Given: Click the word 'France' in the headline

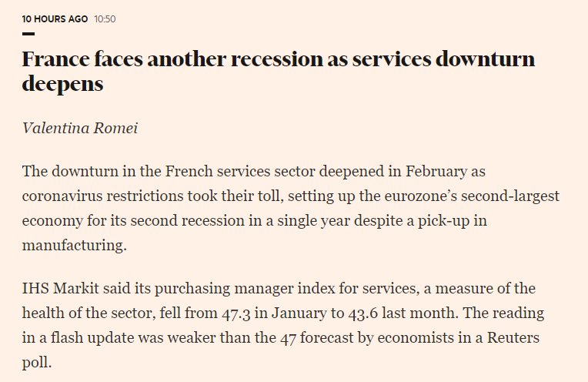Looking at the screenshot, I should [58, 60].
